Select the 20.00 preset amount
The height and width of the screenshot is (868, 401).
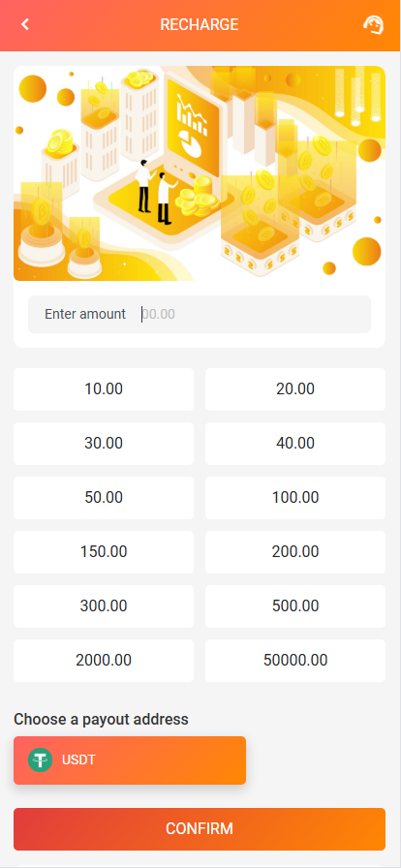coord(295,389)
